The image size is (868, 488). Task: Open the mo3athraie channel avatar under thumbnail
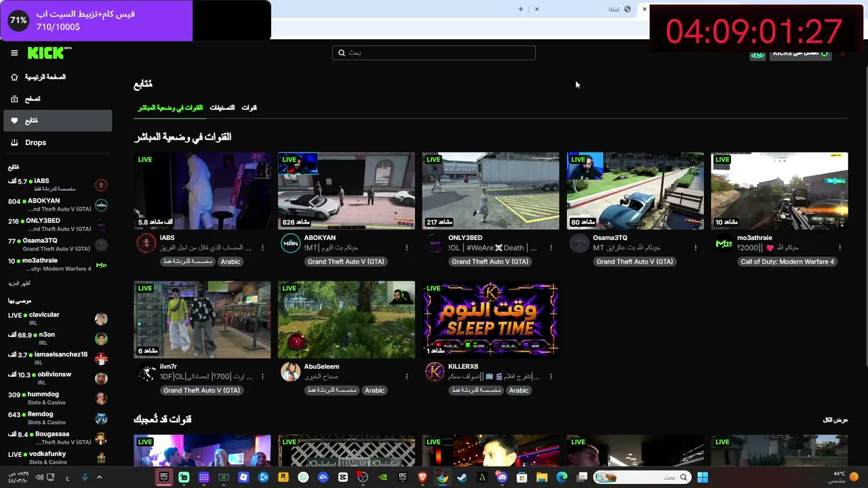coord(724,243)
